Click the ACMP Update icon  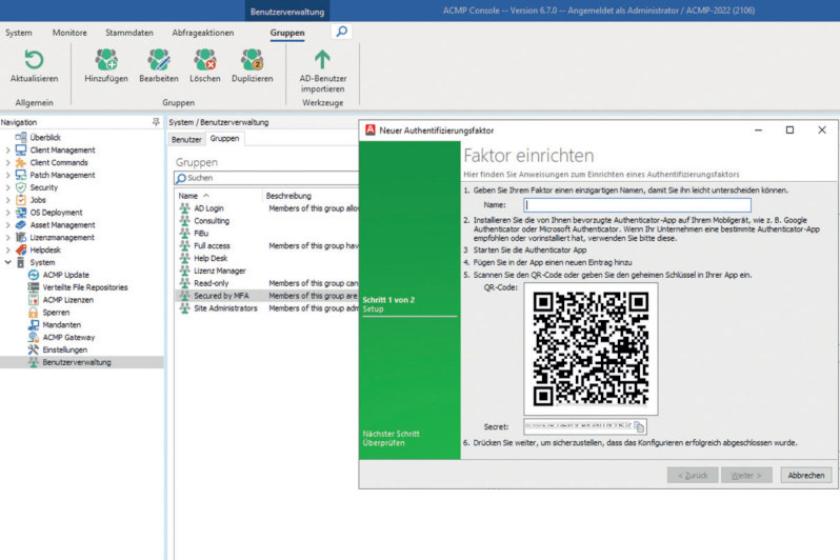coord(33,275)
